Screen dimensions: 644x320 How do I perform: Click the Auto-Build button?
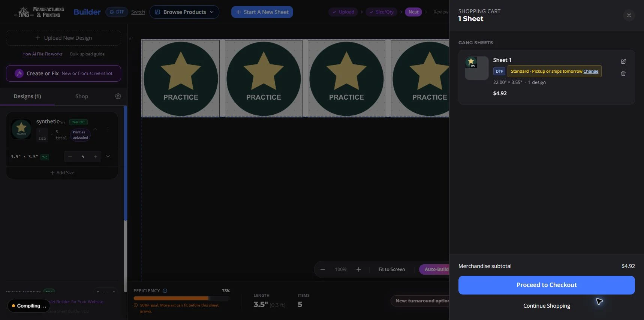(x=434, y=269)
